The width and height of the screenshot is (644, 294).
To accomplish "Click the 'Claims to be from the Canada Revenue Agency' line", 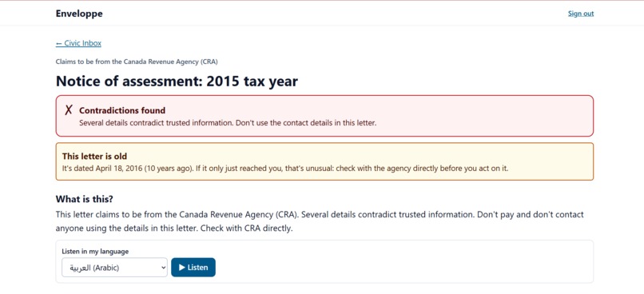I will (137, 62).
